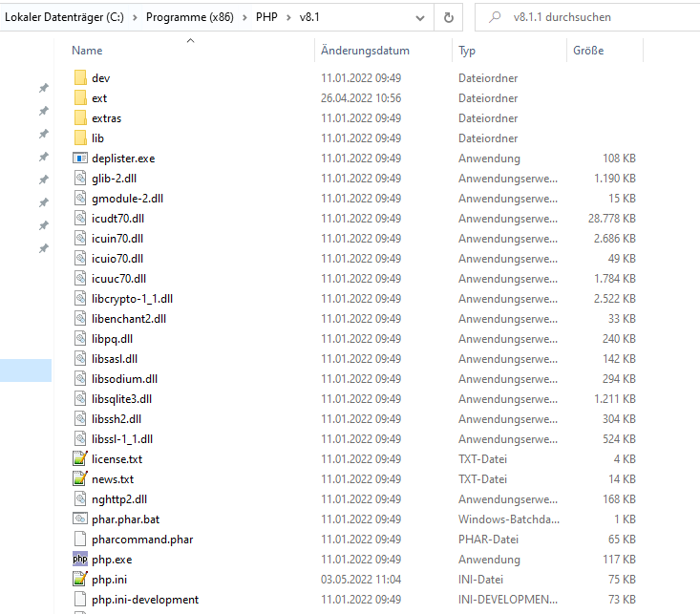Screen dimensions: 700x614
Task: Click the v8.1 breadcrumb segment
Action: (x=309, y=17)
